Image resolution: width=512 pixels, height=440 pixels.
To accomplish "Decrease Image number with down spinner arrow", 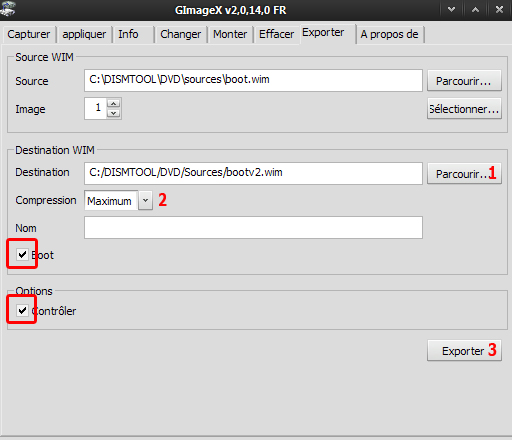I will coord(114,113).
